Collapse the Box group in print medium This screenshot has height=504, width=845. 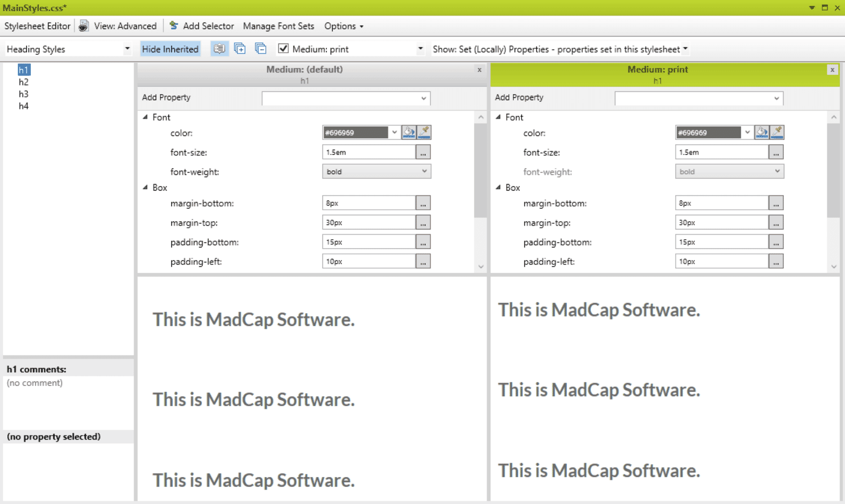click(498, 187)
